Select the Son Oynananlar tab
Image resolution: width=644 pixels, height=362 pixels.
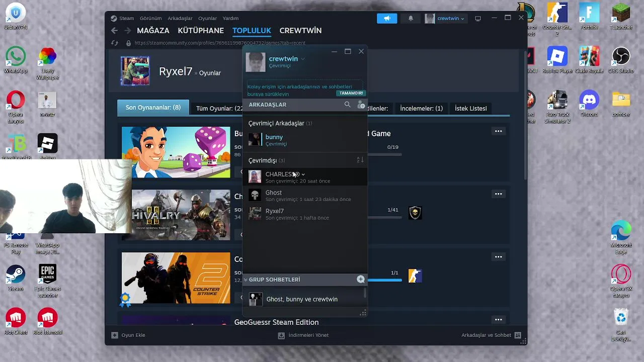point(153,108)
